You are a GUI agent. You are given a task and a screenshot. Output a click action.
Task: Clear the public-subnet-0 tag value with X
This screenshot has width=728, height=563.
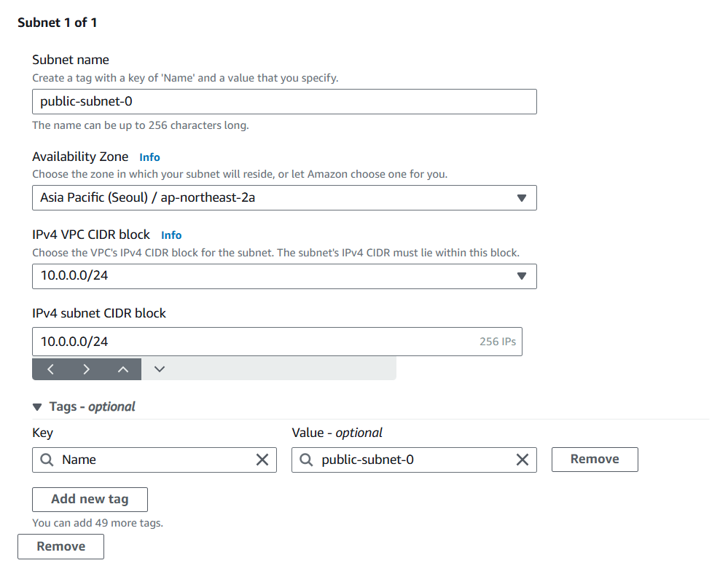coord(522,460)
